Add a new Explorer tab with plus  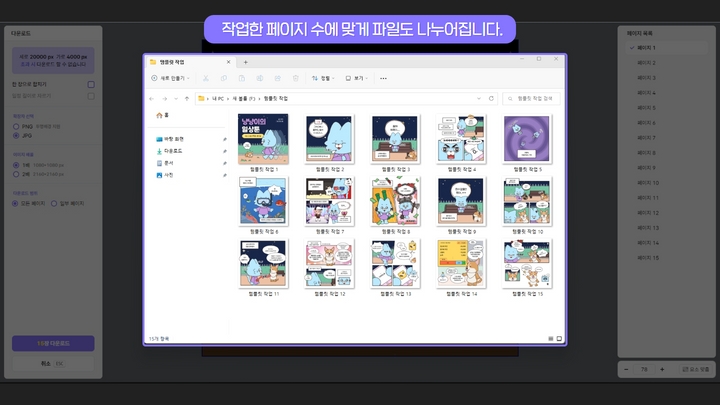[x=246, y=62]
